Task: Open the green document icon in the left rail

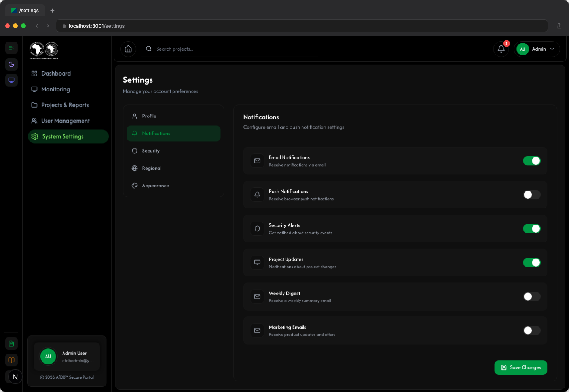Action: pos(11,343)
